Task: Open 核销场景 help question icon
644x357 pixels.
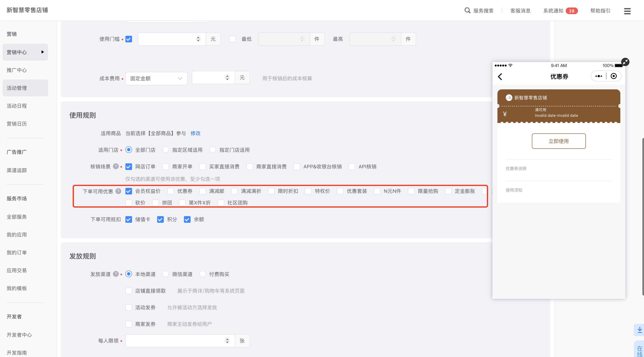Action: pyautogui.click(x=115, y=166)
